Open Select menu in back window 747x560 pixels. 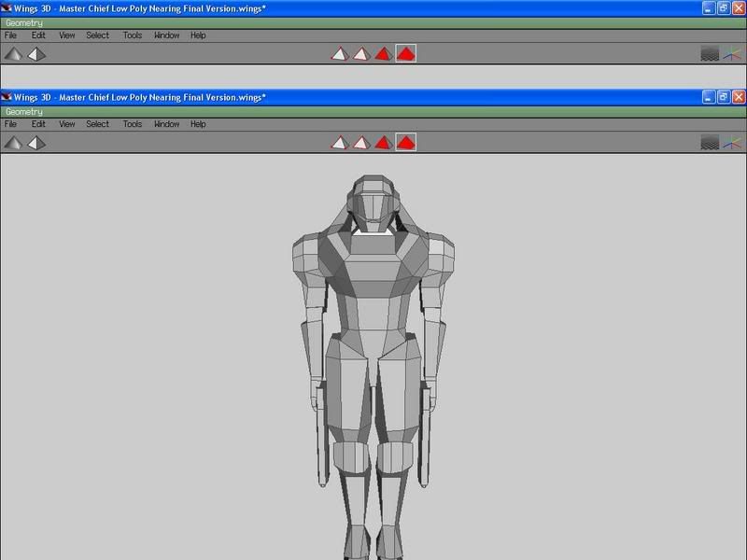tap(97, 35)
